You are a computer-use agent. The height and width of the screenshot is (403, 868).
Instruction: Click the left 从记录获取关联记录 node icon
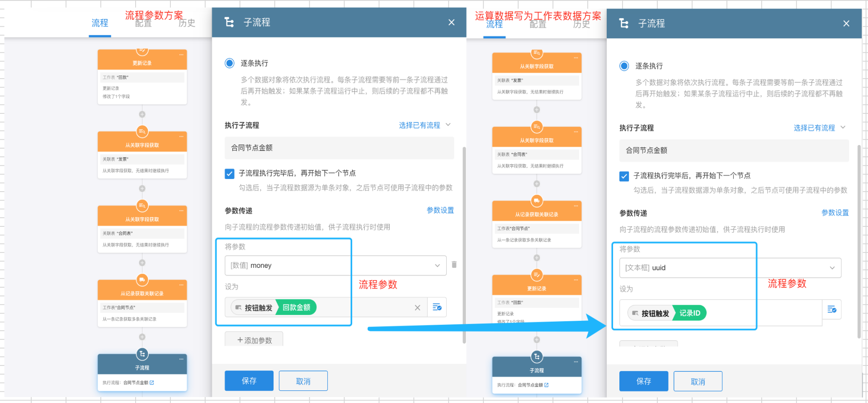(x=142, y=280)
